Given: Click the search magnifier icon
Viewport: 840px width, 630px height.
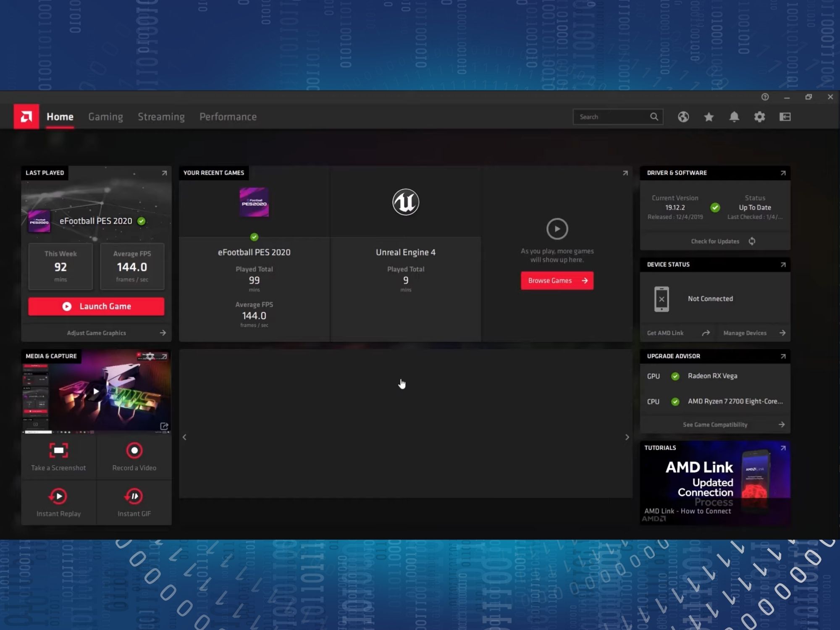Looking at the screenshot, I should [654, 117].
